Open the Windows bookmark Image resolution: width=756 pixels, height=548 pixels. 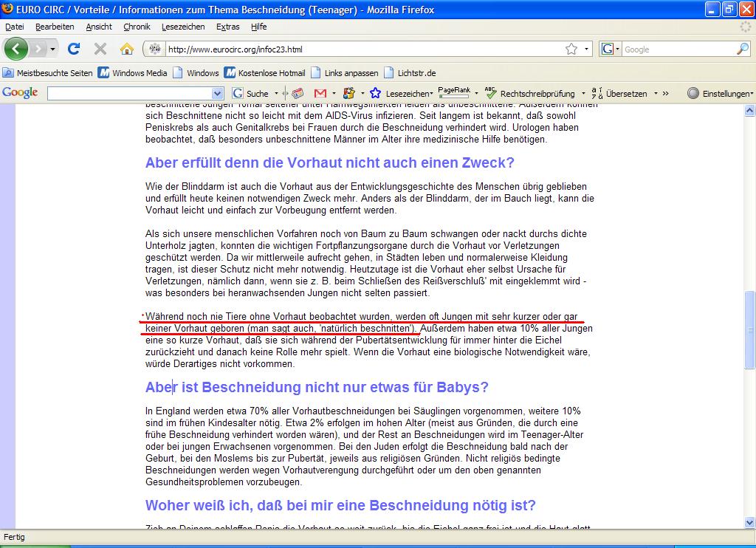click(x=196, y=73)
